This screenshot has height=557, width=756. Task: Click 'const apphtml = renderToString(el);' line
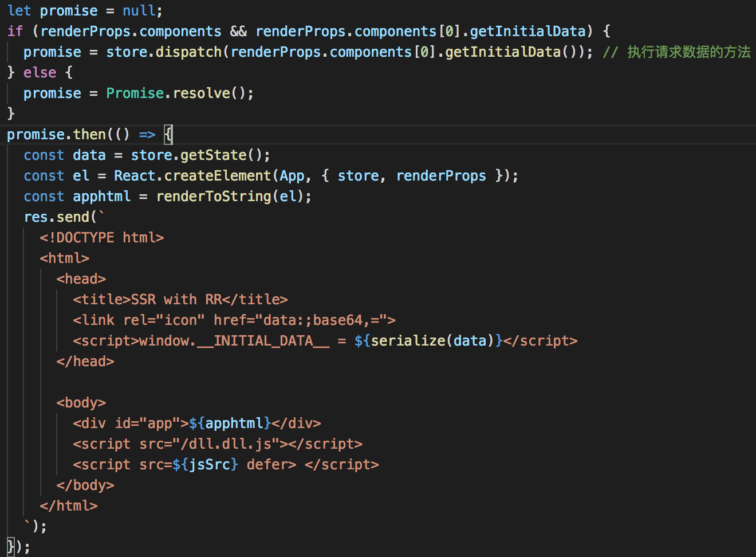[168, 197]
